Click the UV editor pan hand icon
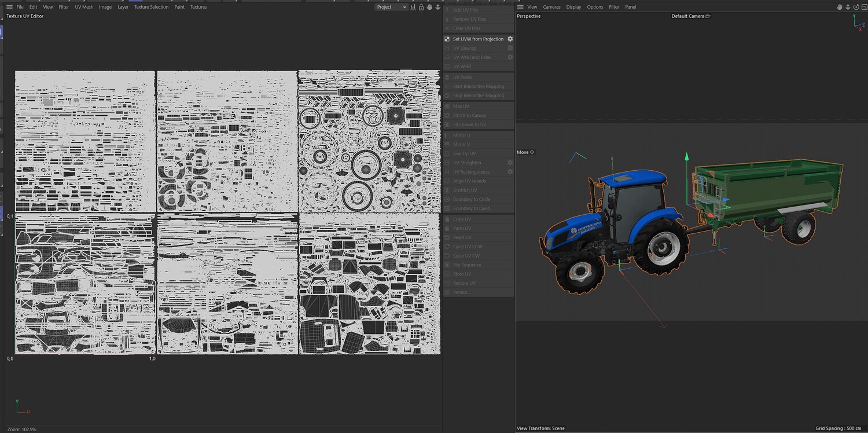The image size is (868, 433). pos(429,7)
